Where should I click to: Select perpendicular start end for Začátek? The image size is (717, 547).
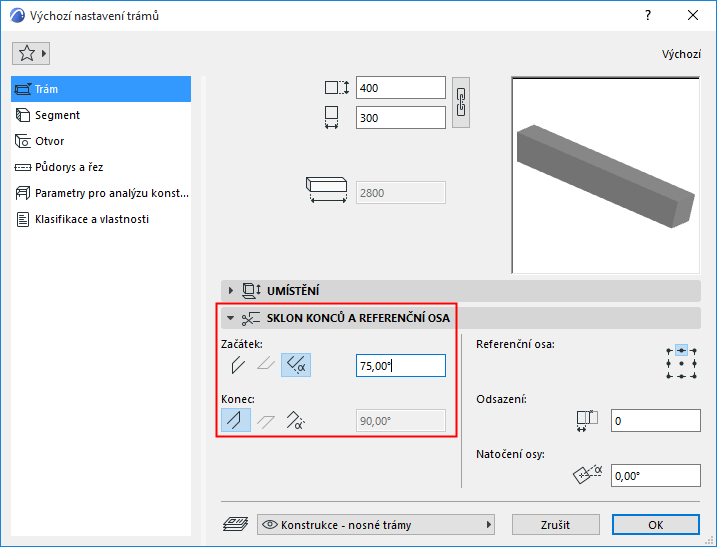click(x=238, y=365)
